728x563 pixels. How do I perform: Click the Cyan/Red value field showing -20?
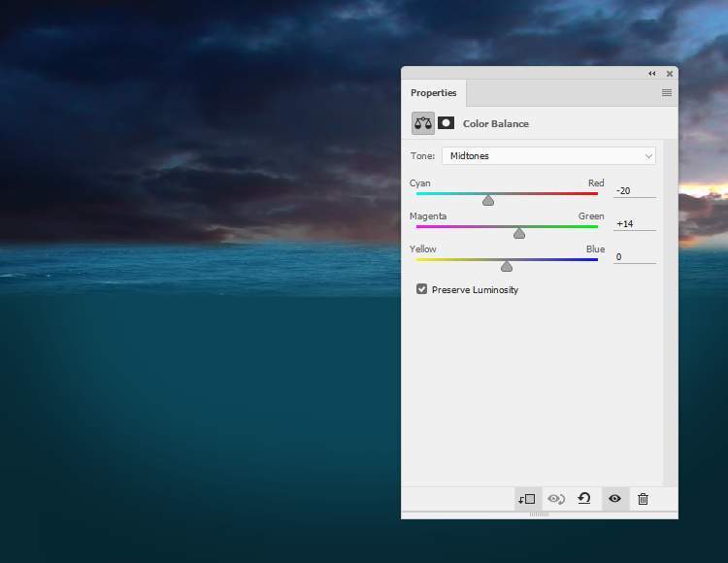click(634, 191)
